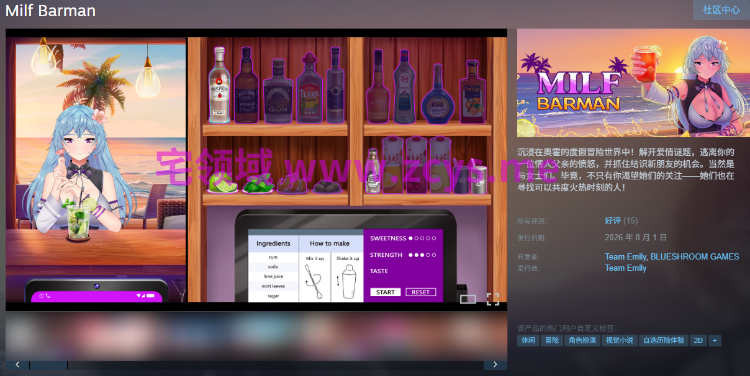Image resolution: width=750 pixels, height=376 pixels.
Task: Enter fullscreen view of the screenshot
Action: [x=493, y=299]
